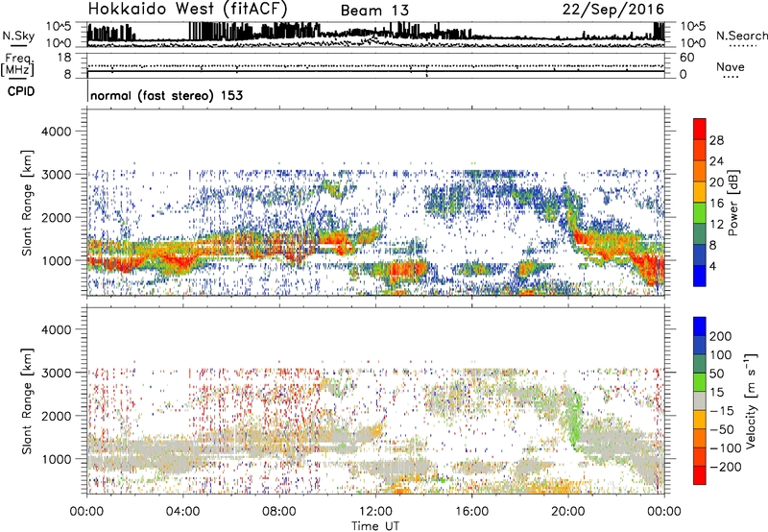
Task: Click the 'normal (fast stereo) 153' text
Action: coord(166,95)
